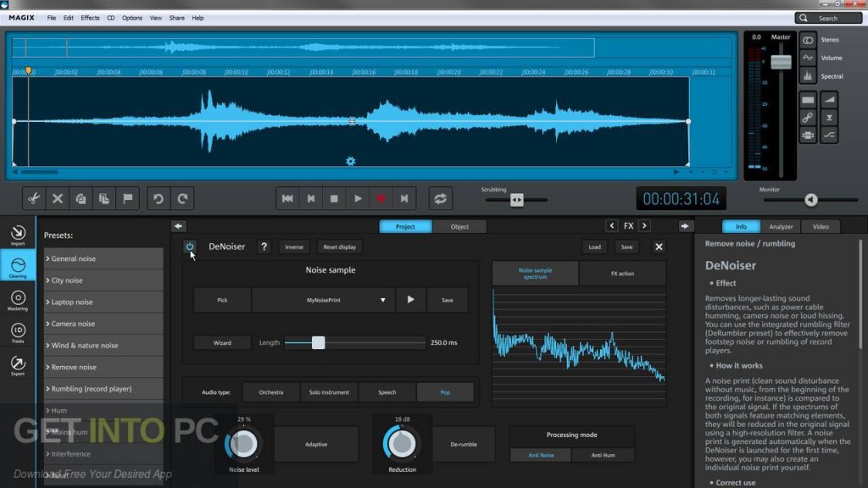Switch to the Object tab

[459, 226]
